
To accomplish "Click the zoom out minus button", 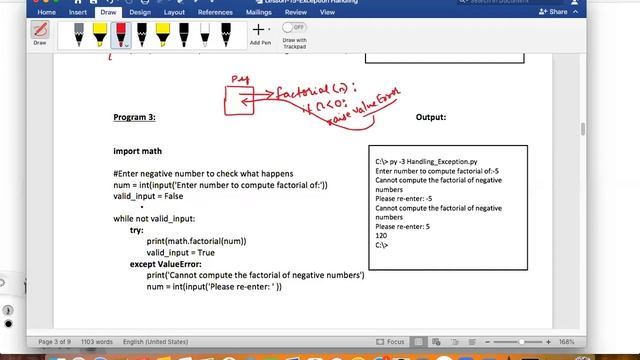I will (x=487, y=342).
